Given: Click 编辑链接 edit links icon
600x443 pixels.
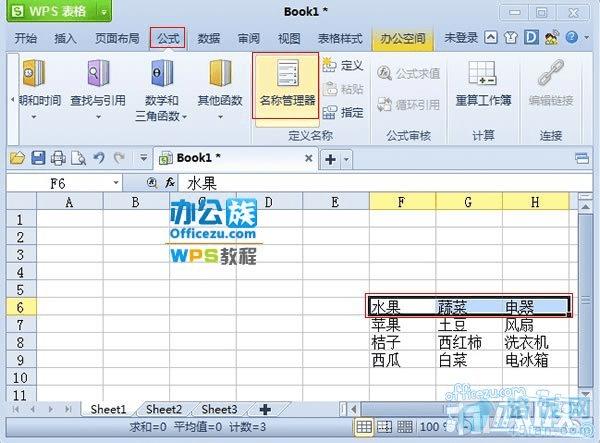Looking at the screenshot, I should coord(551,72).
